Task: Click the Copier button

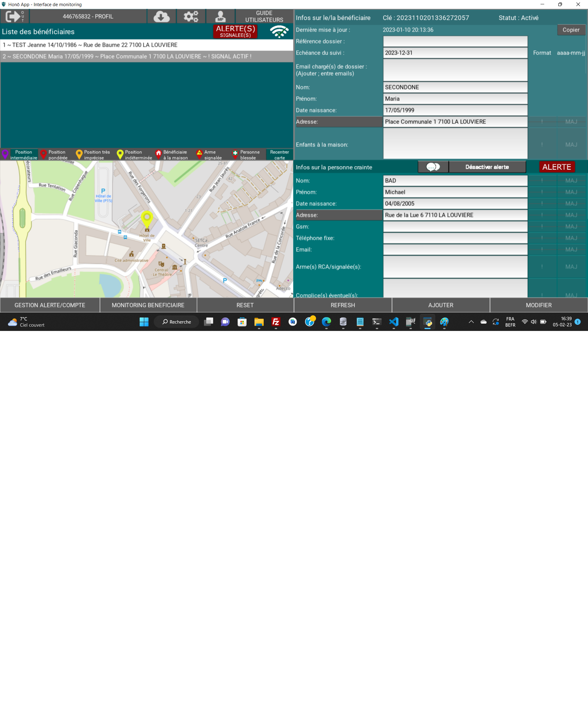Action: pyautogui.click(x=571, y=30)
